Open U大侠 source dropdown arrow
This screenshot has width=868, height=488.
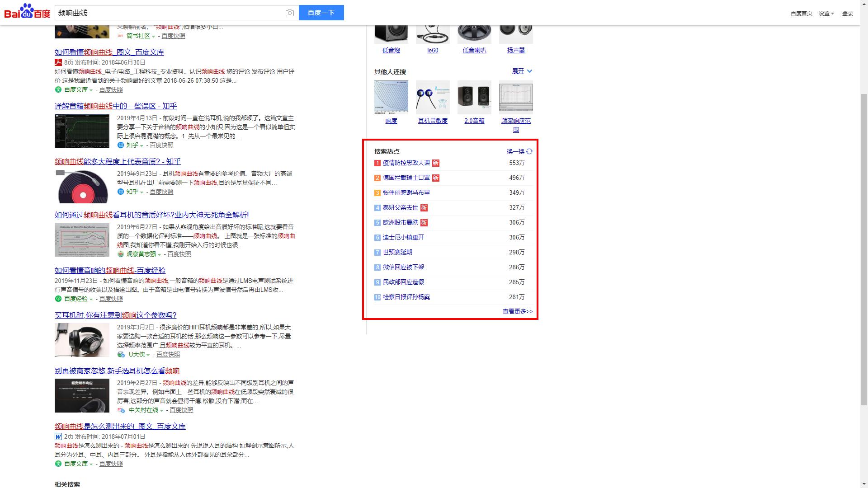click(148, 355)
